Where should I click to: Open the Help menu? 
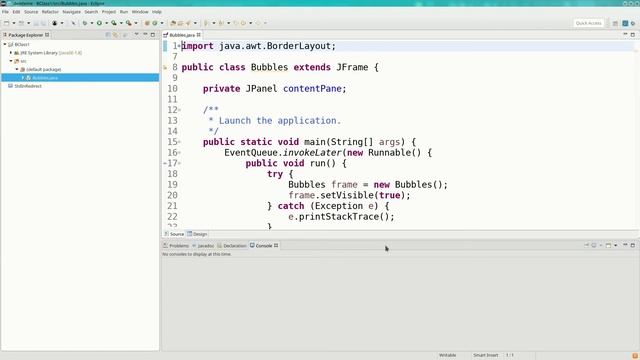(x=157, y=12)
